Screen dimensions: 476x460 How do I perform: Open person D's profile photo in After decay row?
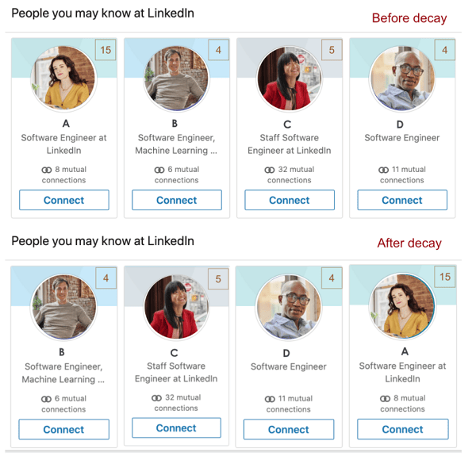[289, 307]
